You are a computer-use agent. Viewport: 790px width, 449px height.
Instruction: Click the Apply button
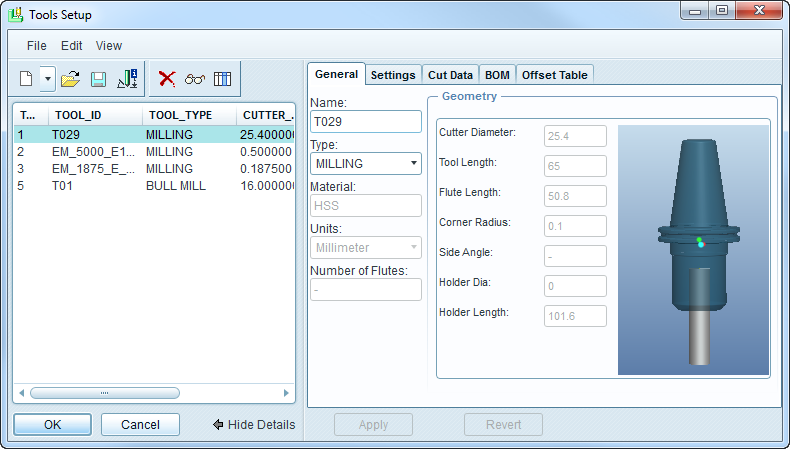pyautogui.click(x=373, y=425)
